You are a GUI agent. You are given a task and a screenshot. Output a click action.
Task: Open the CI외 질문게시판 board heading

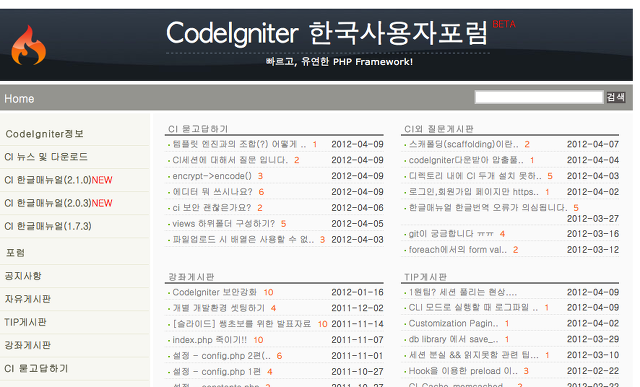click(x=439, y=129)
